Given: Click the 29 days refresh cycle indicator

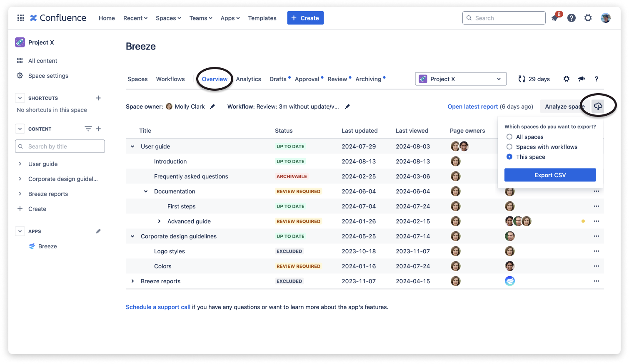Looking at the screenshot, I should [534, 79].
